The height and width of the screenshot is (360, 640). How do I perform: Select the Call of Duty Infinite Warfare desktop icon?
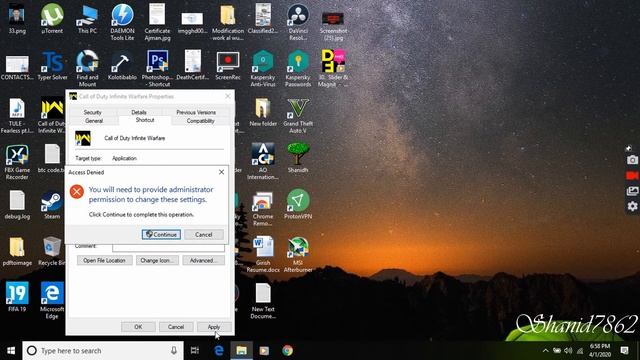52,115
